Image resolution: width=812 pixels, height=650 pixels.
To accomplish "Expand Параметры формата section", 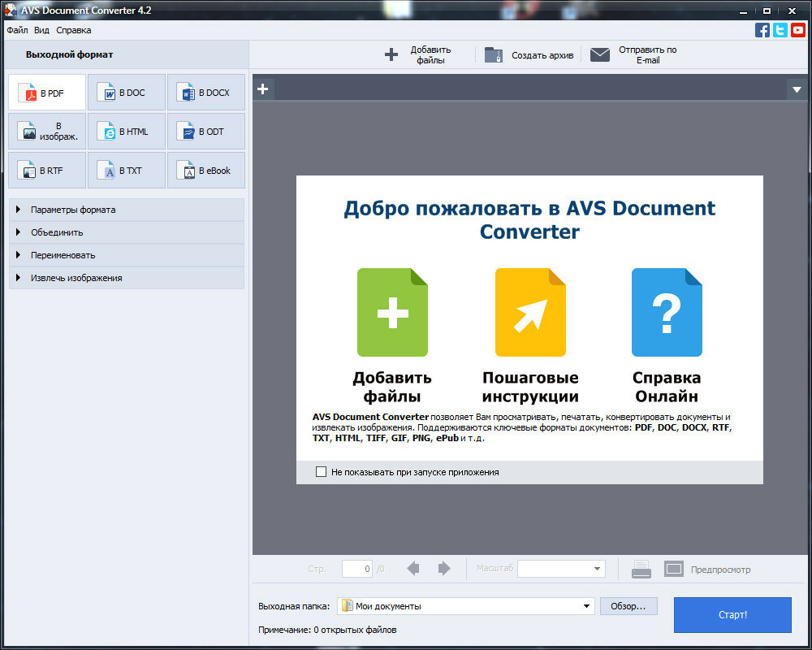I will point(127,210).
